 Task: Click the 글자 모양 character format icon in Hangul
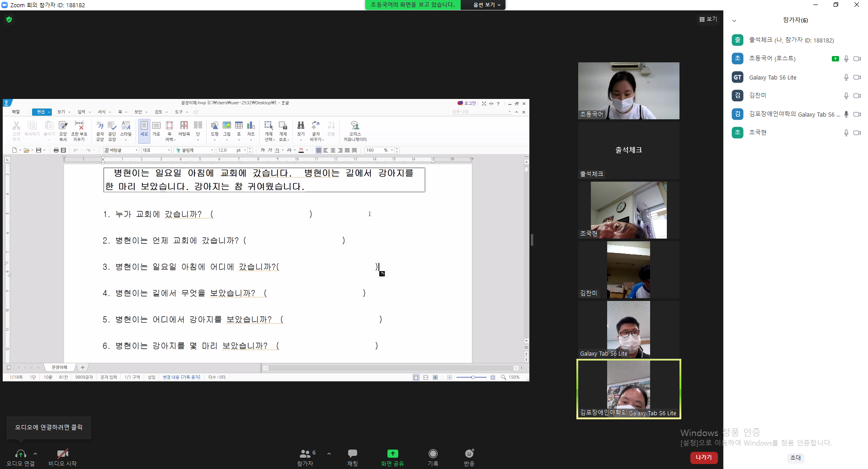click(100, 131)
